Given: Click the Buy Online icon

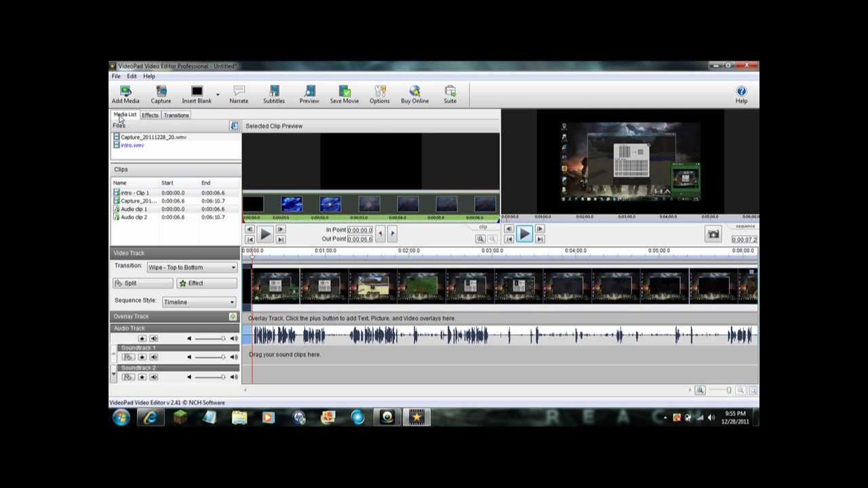Looking at the screenshot, I should click(x=414, y=94).
